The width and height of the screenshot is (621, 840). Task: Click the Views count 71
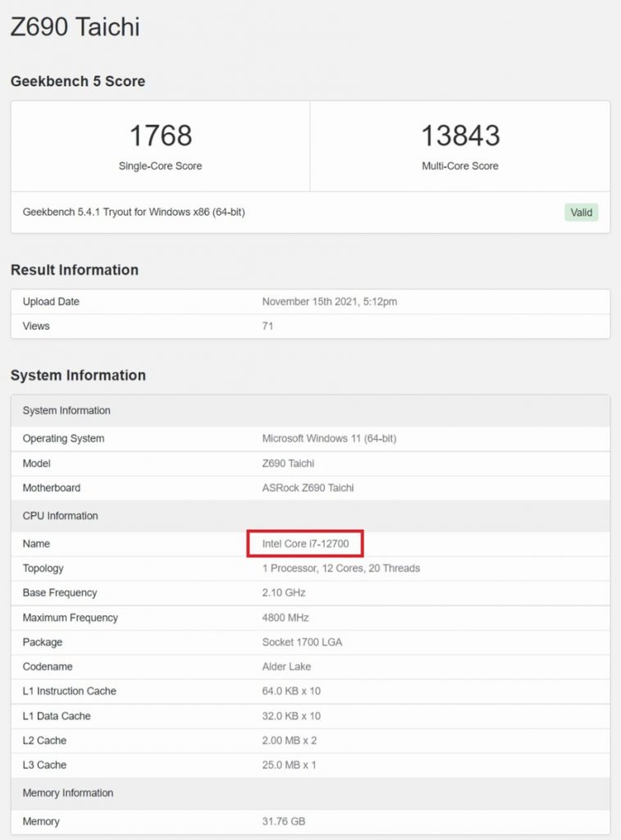267,326
